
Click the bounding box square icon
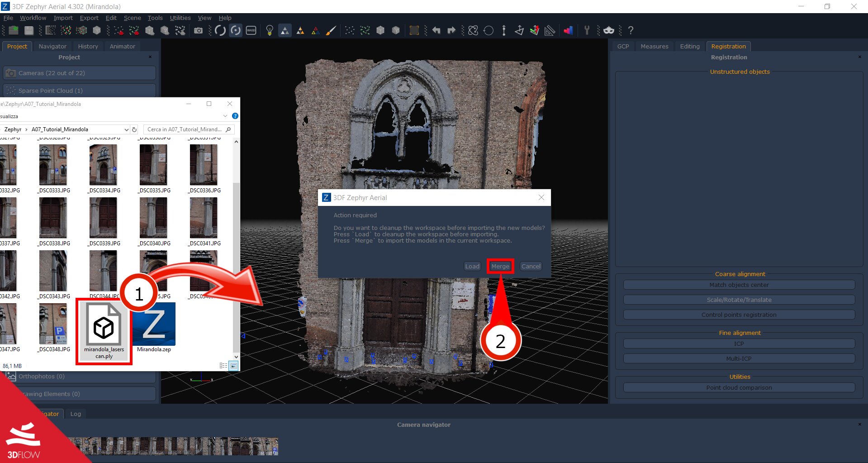tap(414, 30)
